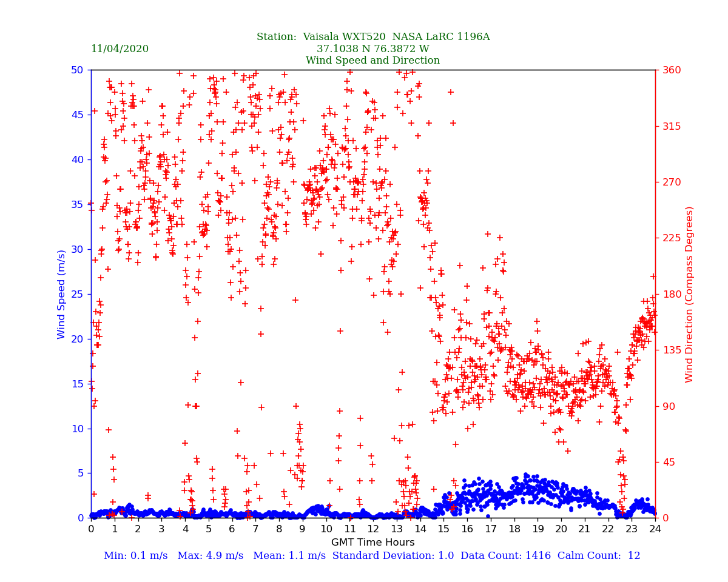Click the coordinates text 37.1038 N 76.3872 W

coord(372,49)
